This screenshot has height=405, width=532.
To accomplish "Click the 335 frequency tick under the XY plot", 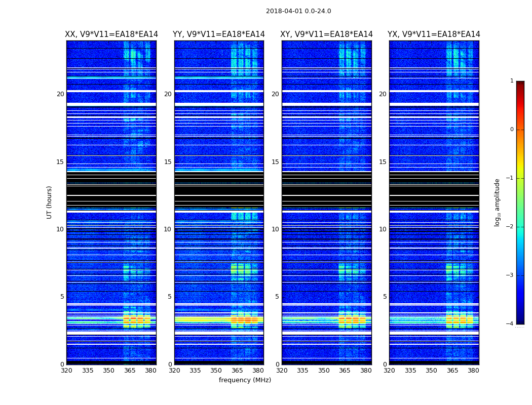I will pos(302,371).
